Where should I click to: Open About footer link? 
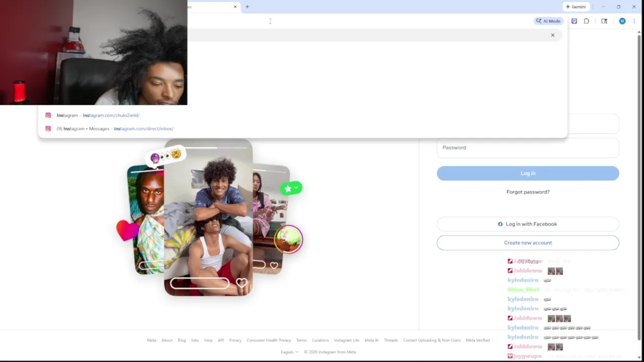tap(167, 340)
